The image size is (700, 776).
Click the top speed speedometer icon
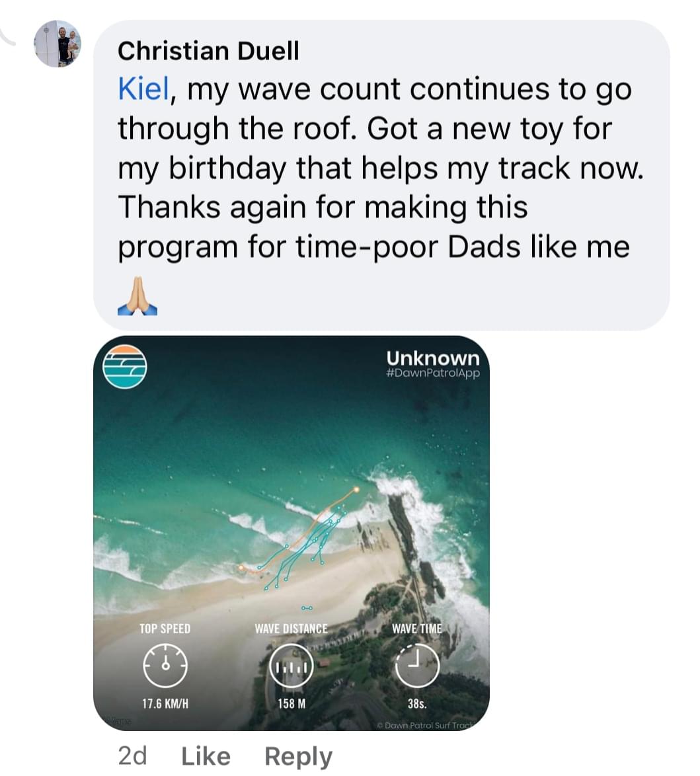point(165,666)
